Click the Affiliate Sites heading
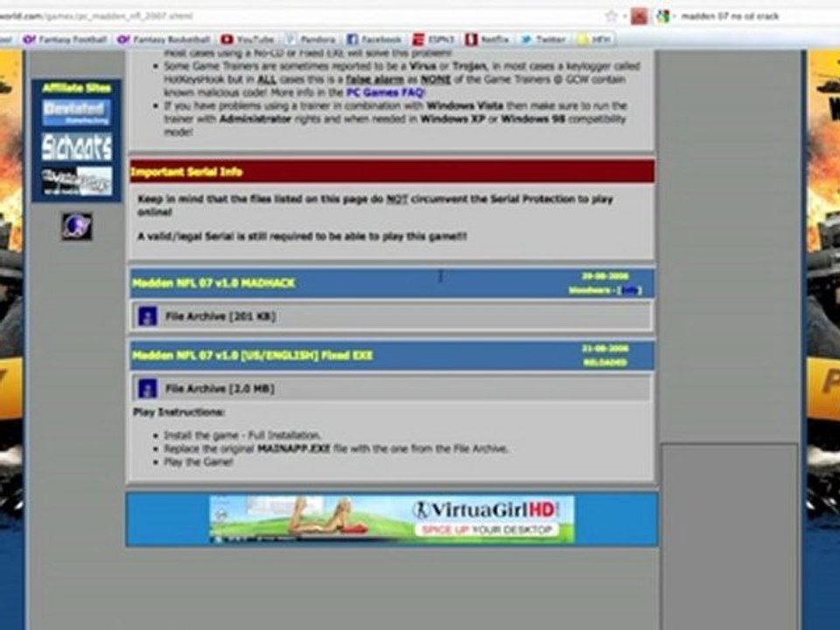This screenshot has width=840, height=630. [77, 88]
